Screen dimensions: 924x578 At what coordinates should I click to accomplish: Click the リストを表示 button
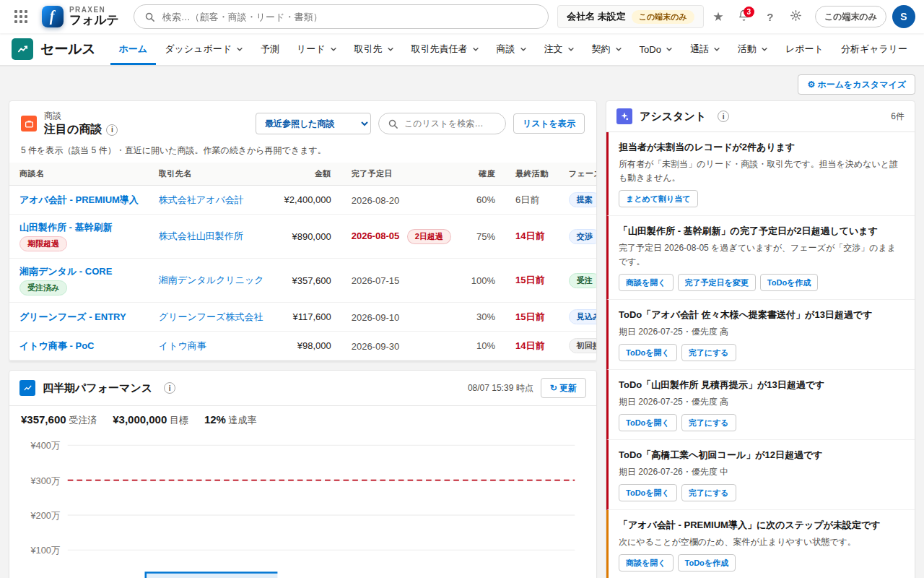(549, 124)
